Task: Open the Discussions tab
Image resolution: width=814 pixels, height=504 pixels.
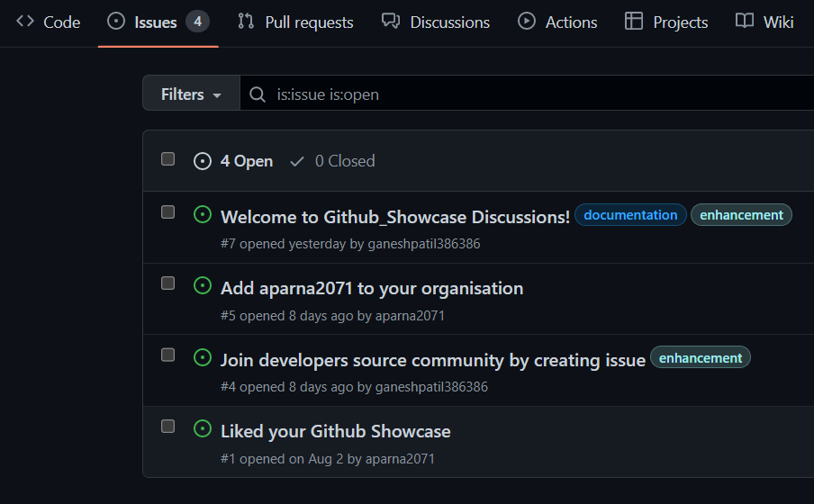Action: coord(436,22)
